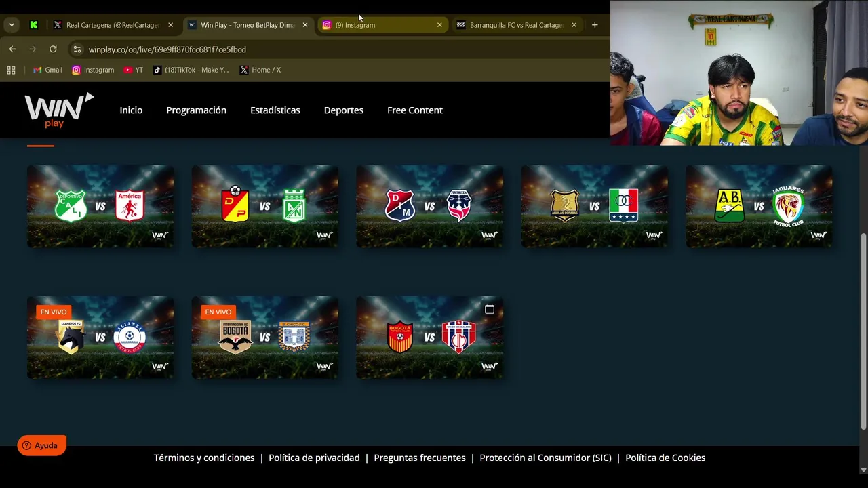Open the Home / X bookmark
868x488 pixels.
(x=260, y=70)
